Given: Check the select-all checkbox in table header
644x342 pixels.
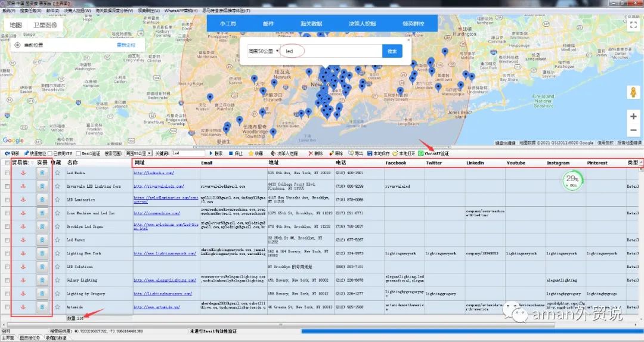Looking at the screenshot, I should (7, 163).
